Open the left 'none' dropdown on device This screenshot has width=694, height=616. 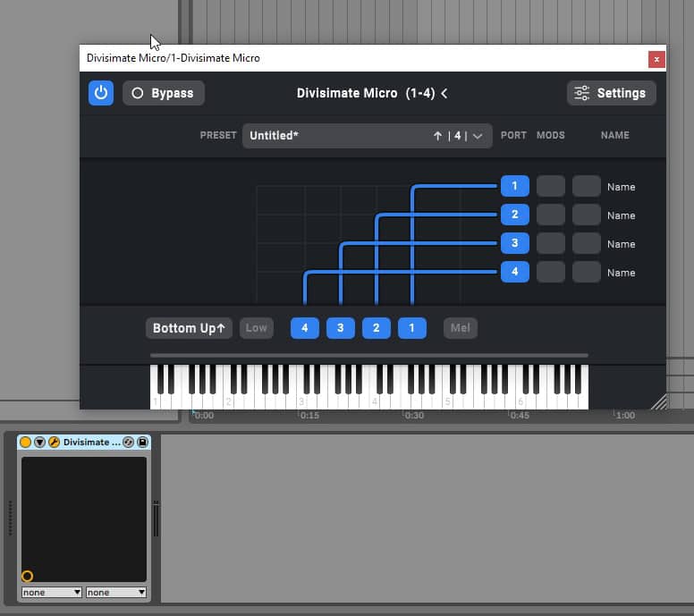tap(52, 592)
